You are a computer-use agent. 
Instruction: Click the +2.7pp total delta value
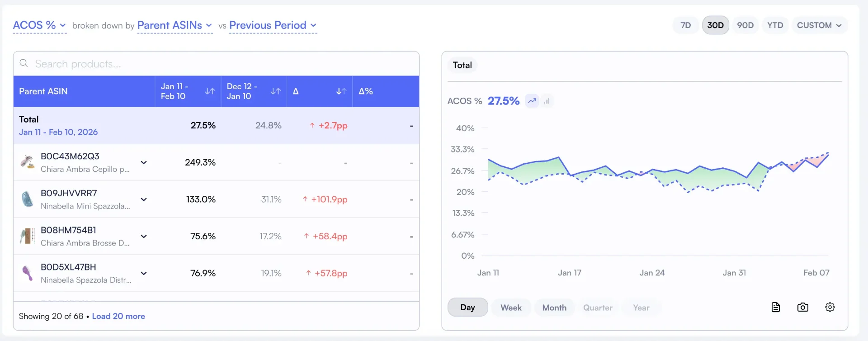[x=329, y=126]
